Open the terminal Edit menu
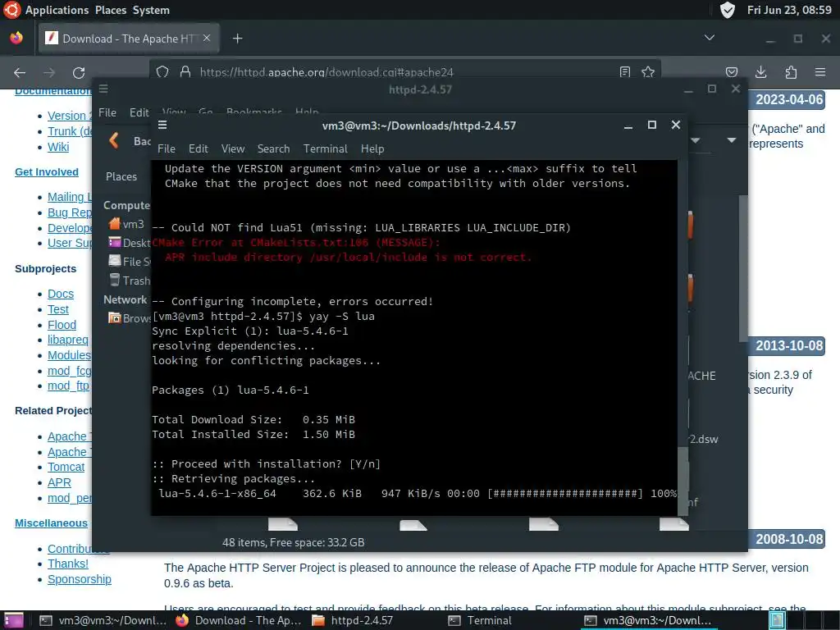 (199, 148)
